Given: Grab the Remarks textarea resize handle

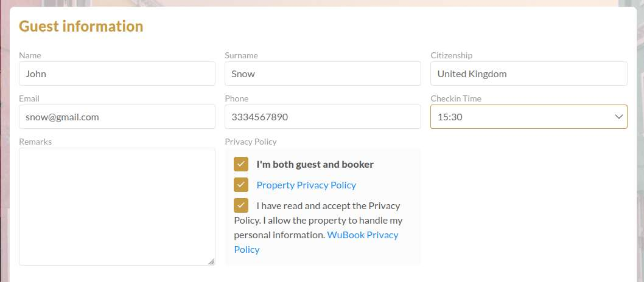Looking at the screenshot, I should 211,261.
